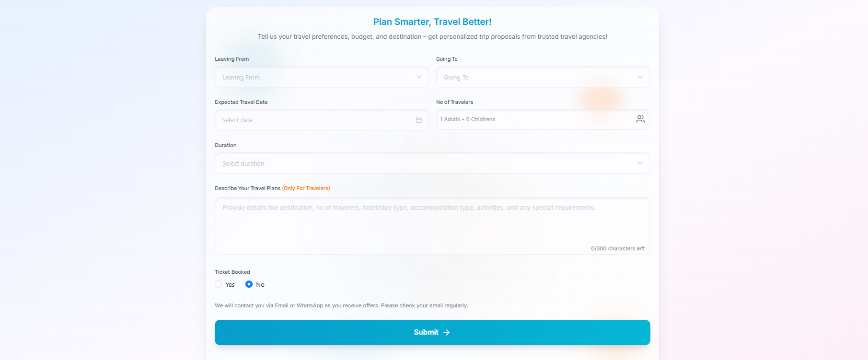
Task: Expand the Leaving From dropdown chevron
Action: 419,77
